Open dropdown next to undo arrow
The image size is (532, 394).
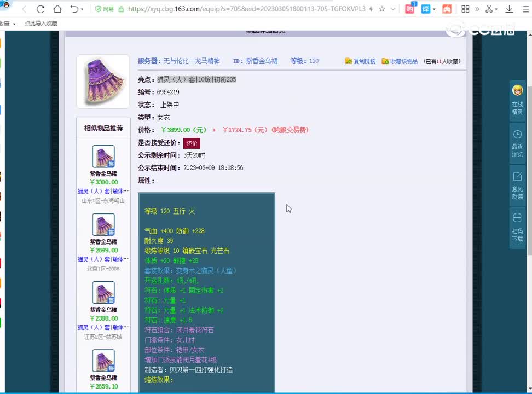pos(82,9)
